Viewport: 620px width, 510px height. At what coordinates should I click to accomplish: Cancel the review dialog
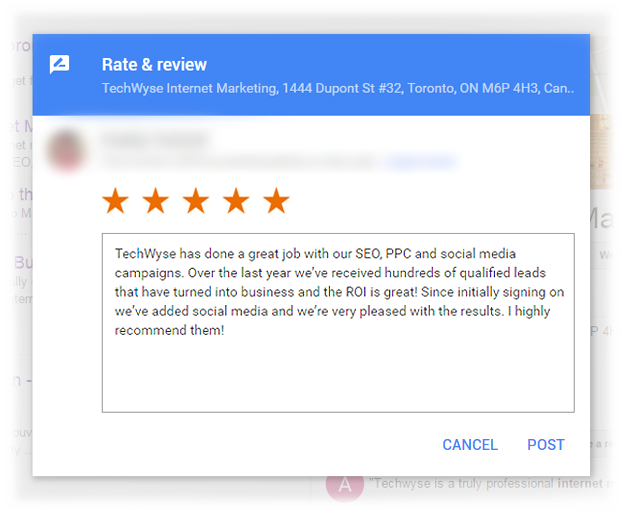click(470, 445)
